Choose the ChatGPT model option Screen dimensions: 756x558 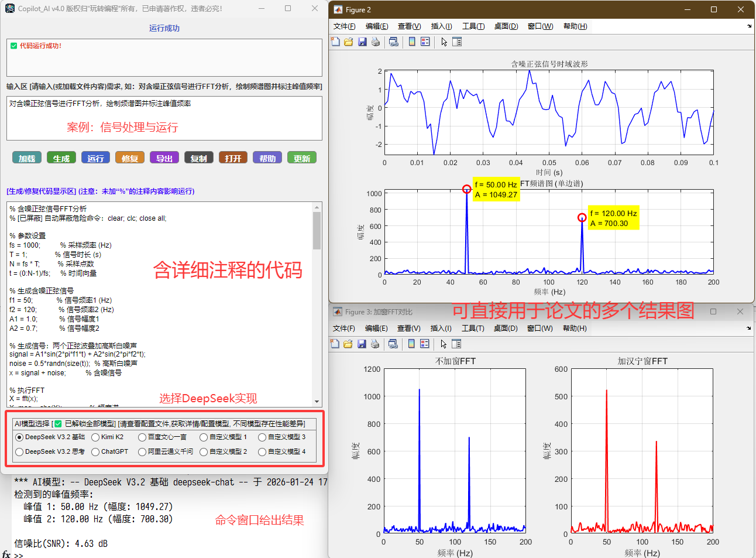95,451
